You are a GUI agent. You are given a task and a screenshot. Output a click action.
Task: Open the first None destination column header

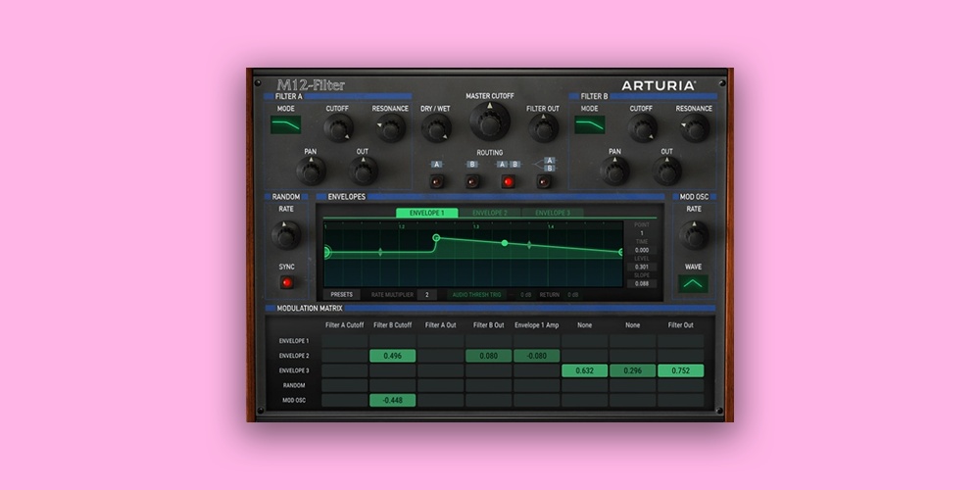(585, 324)
